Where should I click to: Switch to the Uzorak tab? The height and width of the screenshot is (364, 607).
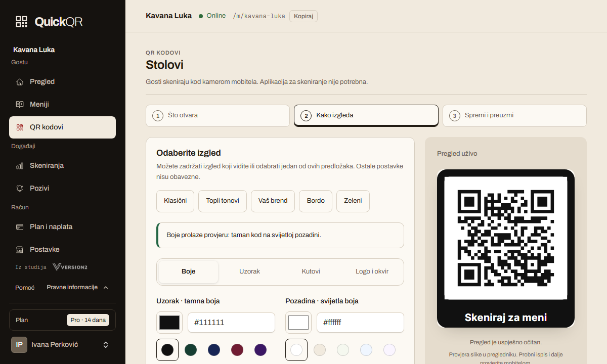click(249, 271)
